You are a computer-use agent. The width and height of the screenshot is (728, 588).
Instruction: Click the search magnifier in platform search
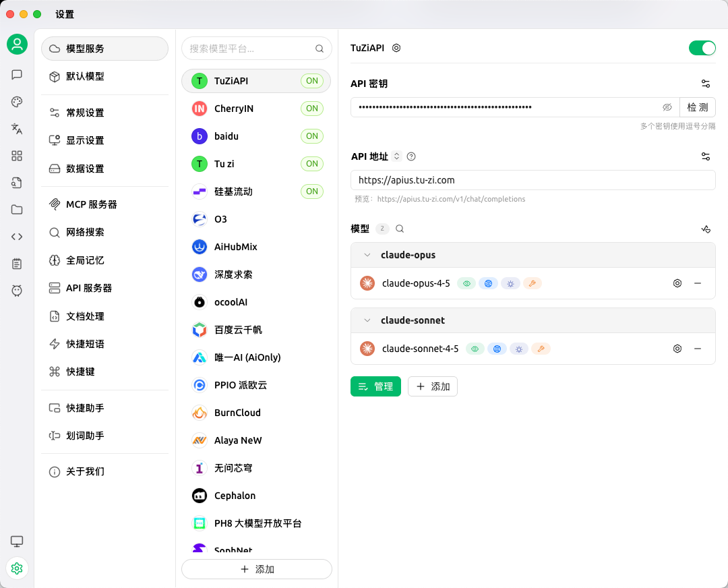(x=320, y=49)
